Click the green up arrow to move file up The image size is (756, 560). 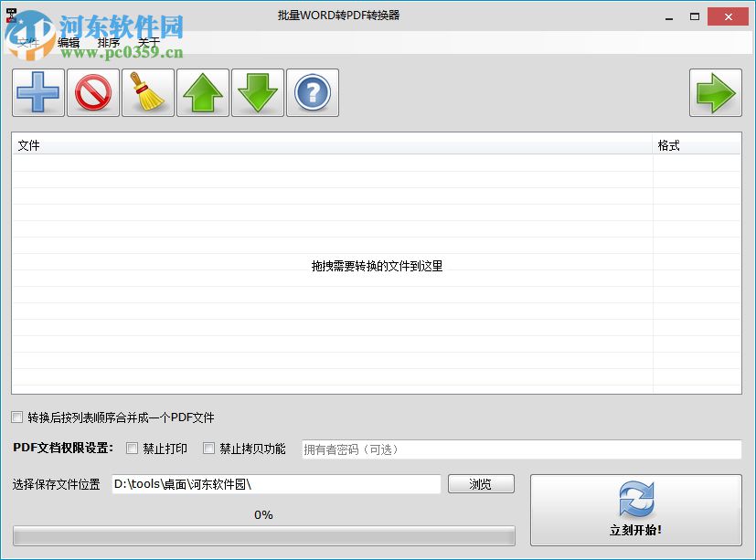(202, 92)
